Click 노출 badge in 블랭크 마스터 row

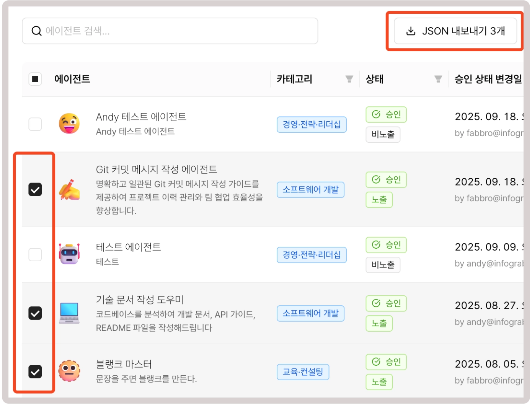click(379, 382)
